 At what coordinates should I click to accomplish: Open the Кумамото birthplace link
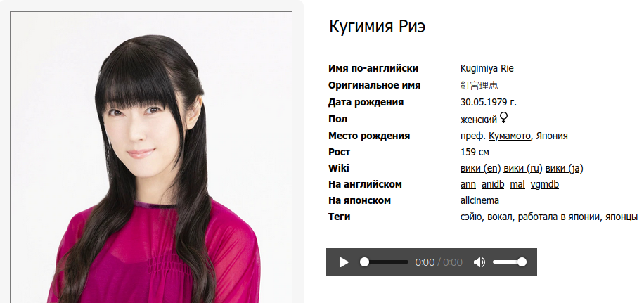pyautogui.click(x=509, y=136)
